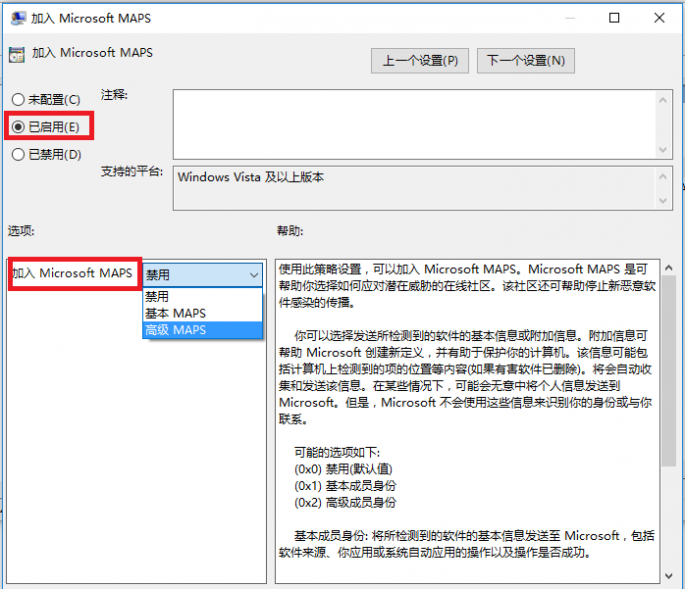Viewport: 685px width, 589px height.
Task: Choose 高级 MAPS from the dropdown list
Action: (x=203, y=329)
